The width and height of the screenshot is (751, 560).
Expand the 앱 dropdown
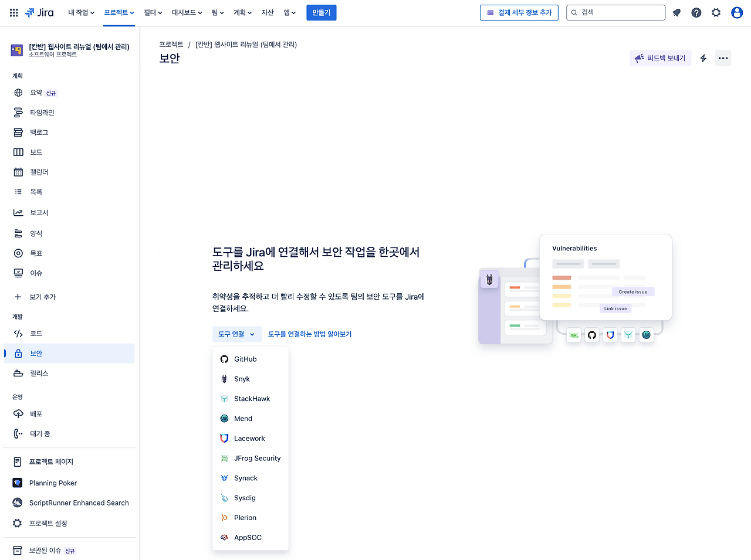[x=290, y=12]
